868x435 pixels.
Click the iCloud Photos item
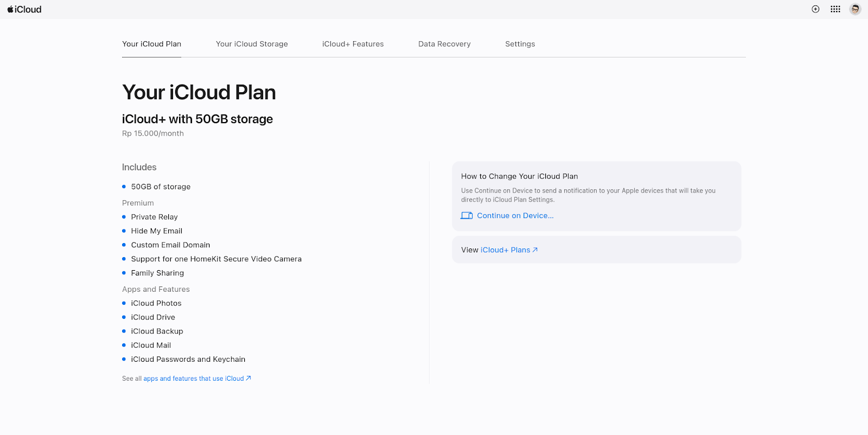pyautogui.click(x=156, y=303)
